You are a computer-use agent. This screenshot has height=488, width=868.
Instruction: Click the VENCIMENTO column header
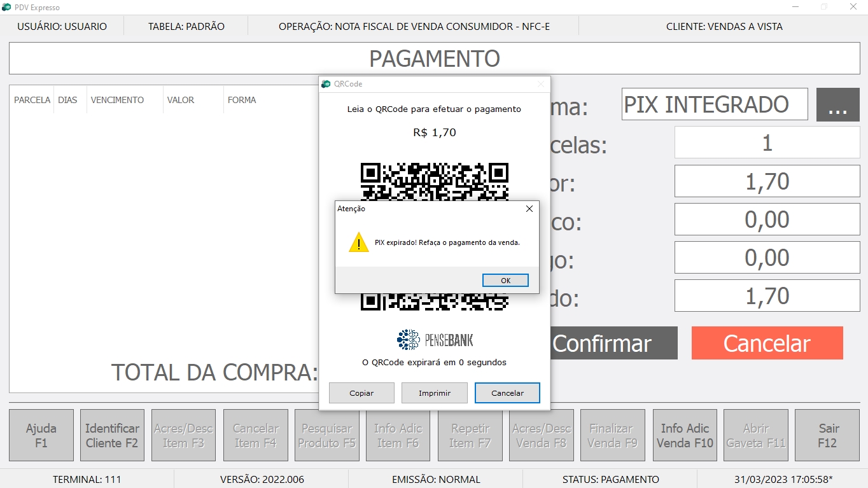coord(118,100)
